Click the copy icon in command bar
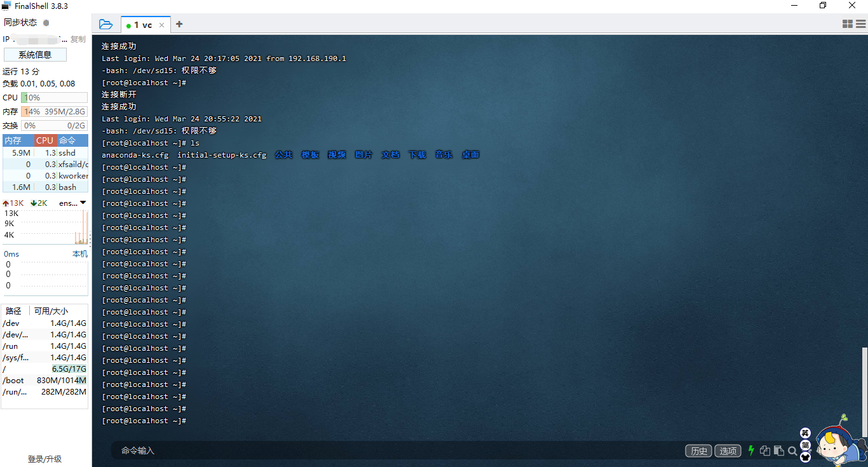The image size is (868, 467). point(765,450)
